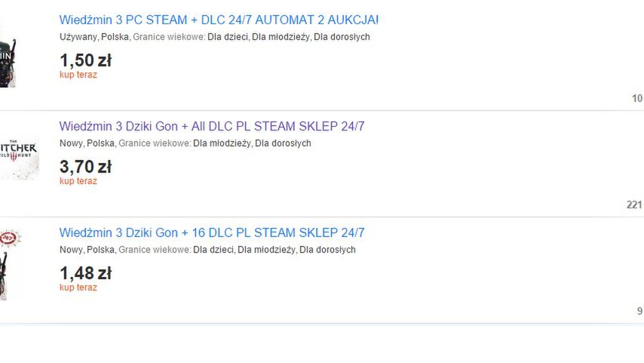This screenshot has width=644, height=363.
Task: Open the Wiedźmin 3 PC STEAM + DLC listing
Action: point(219,20)
